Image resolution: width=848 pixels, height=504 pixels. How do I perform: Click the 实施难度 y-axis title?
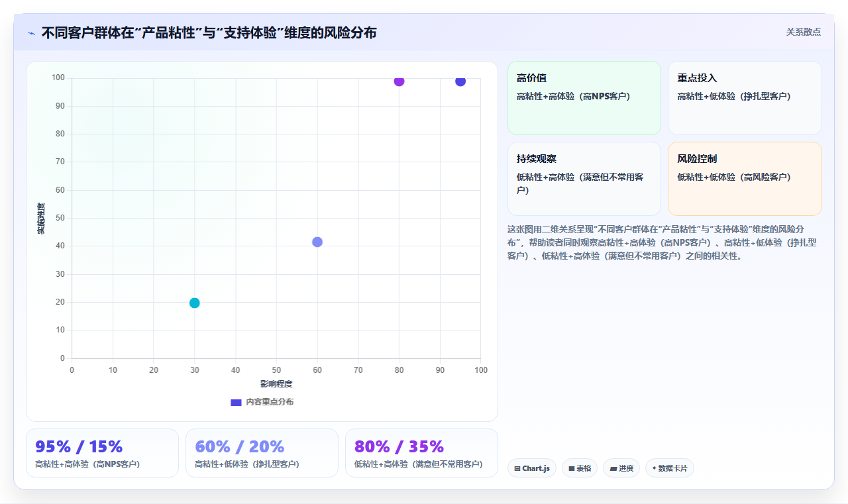pyautogui.click(x=41, y=219)
